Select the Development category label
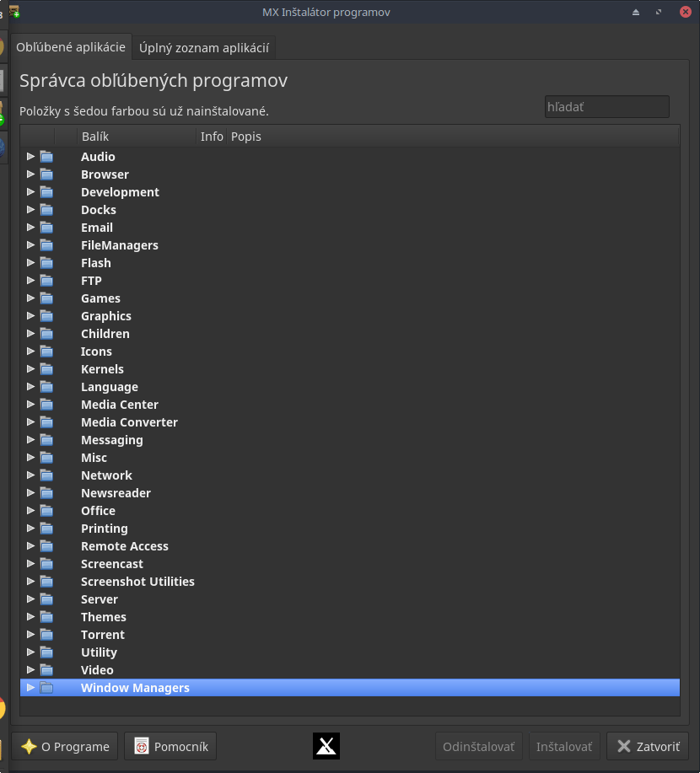The height and width of the screenshot is (773, 700). click(x=120, y=192)
